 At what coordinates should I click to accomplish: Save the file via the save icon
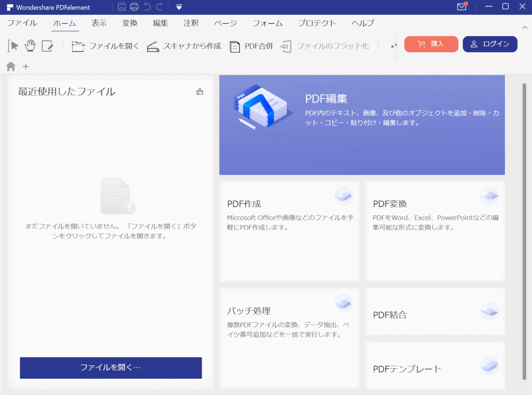coord(122,7)
